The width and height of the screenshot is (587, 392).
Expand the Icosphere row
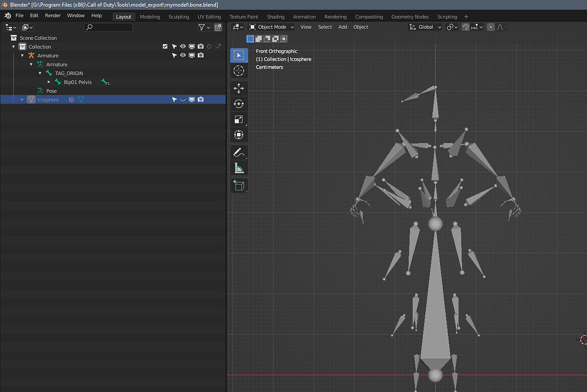[x=23, y=100]
